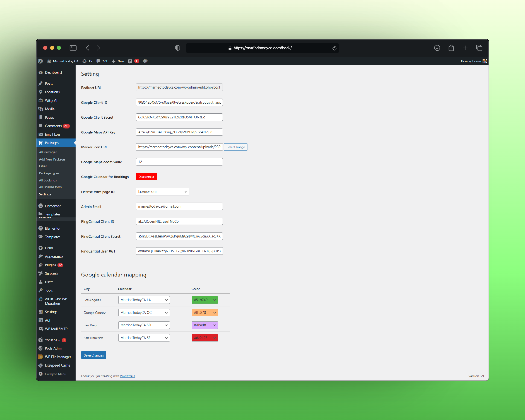
Task: Click the Select Image button
Action: click(x=235, y=147)
